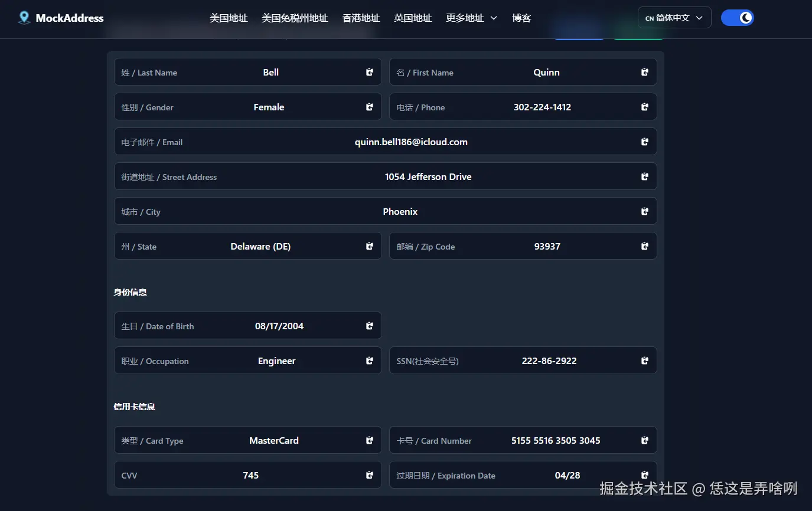
Task: Select email text quinn.bell186@icloud.com
Action: pos(411,142)
